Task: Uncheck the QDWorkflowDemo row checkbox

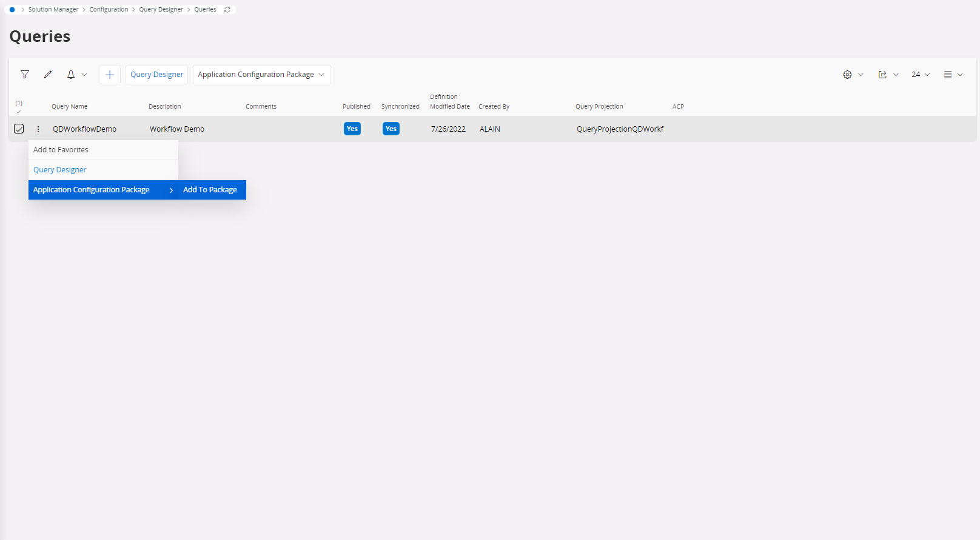Action: (19, 129)
